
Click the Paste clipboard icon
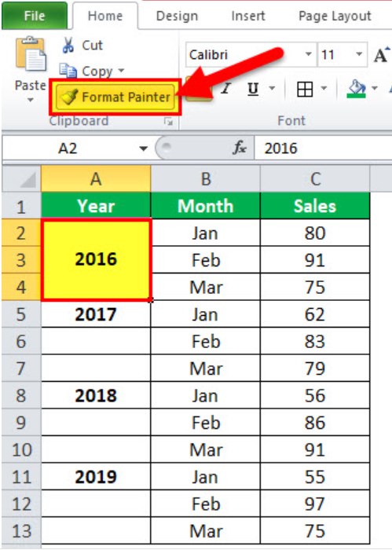pos(31,53)
